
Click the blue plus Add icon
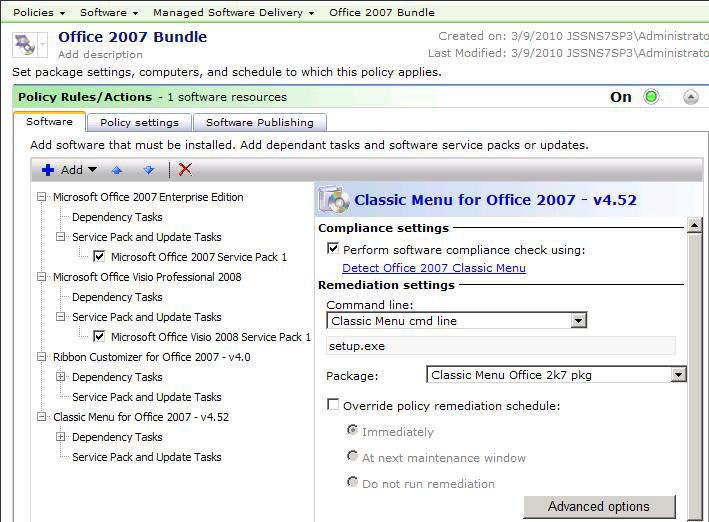click(x=47, y=170)
